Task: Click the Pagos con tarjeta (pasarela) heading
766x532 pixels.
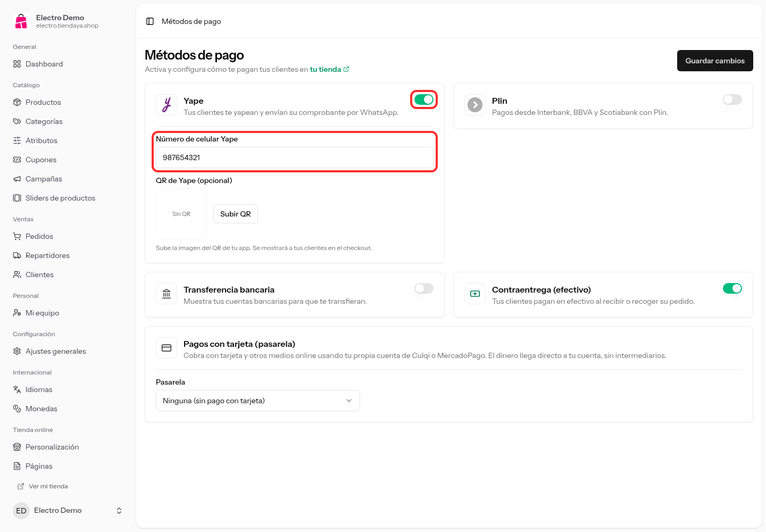Action: coord(239,344)
